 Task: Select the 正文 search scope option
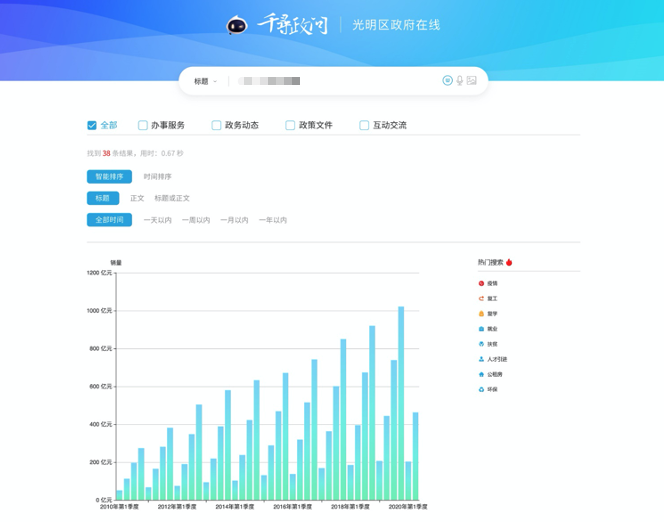(x=137, y=198)
